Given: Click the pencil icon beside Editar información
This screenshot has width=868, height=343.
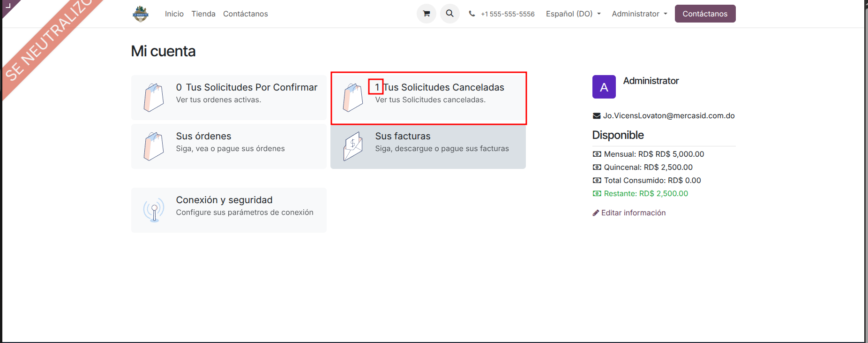Looking at the screenshot, I should pyautogui.click(x=596, y=213).
